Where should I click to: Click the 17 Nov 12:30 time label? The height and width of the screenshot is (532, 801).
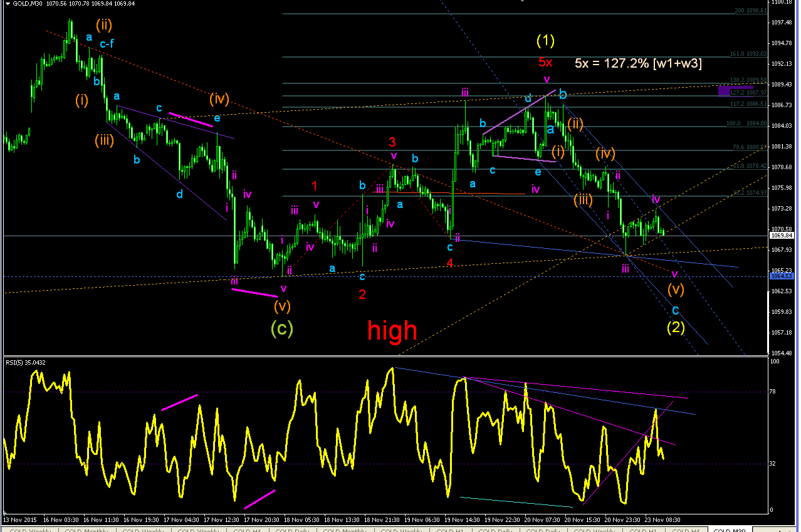[x=221, y=519]
